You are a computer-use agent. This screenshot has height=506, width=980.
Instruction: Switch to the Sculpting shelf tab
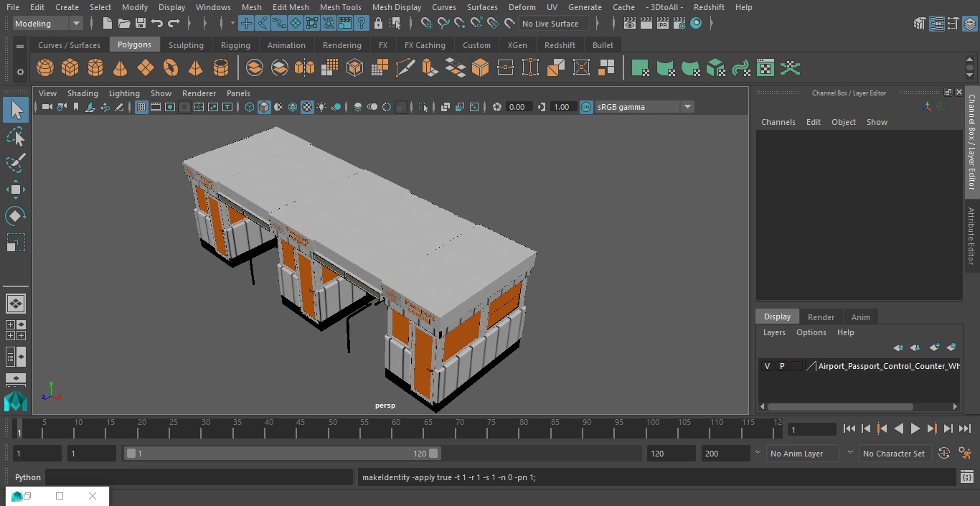click(186, 45)
